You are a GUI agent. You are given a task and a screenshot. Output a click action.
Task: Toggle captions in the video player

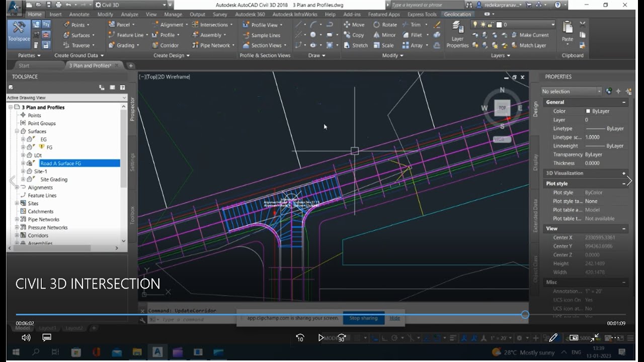pyautogui.click(x=47, y=338)
